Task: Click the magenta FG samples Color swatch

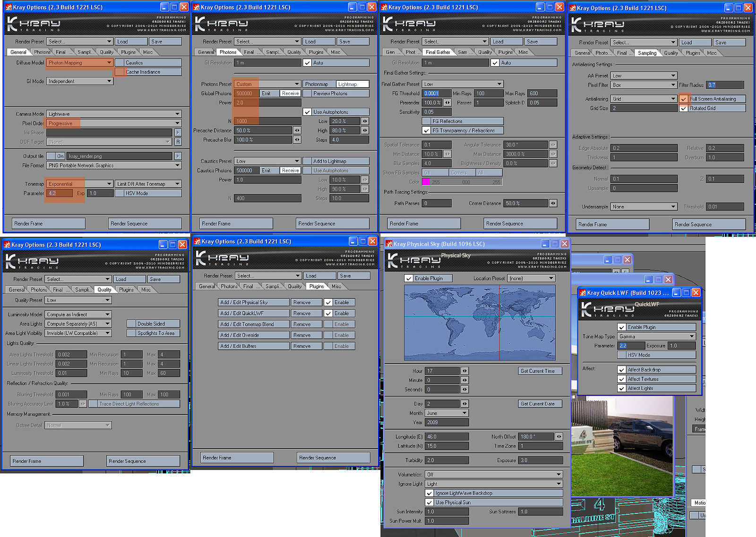Action: 426,182
